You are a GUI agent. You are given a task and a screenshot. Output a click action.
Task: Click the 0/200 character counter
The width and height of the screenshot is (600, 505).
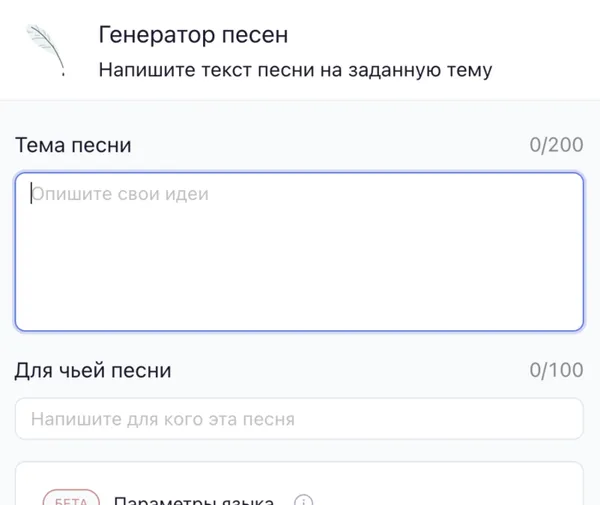(x=556, y=146)
